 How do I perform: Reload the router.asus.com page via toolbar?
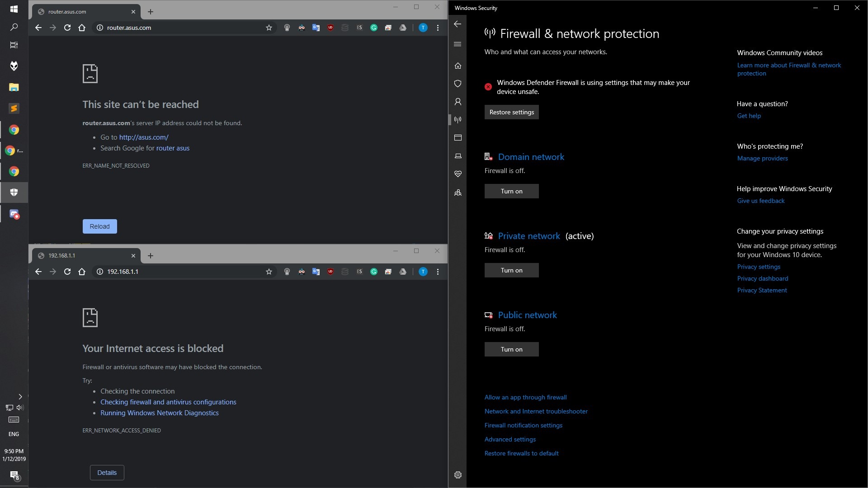pyautogui.click(x=67, y=28)
